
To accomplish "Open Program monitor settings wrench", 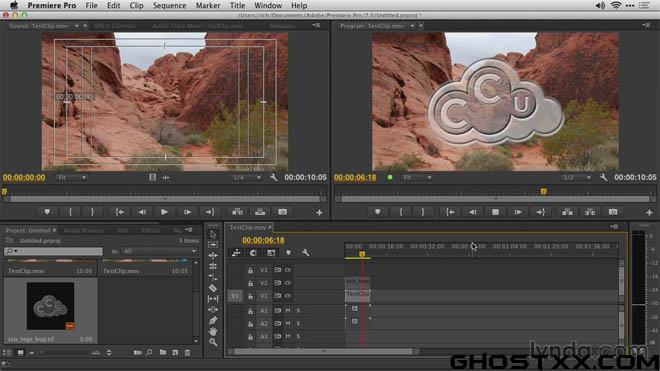I will [x=604, y=177].
